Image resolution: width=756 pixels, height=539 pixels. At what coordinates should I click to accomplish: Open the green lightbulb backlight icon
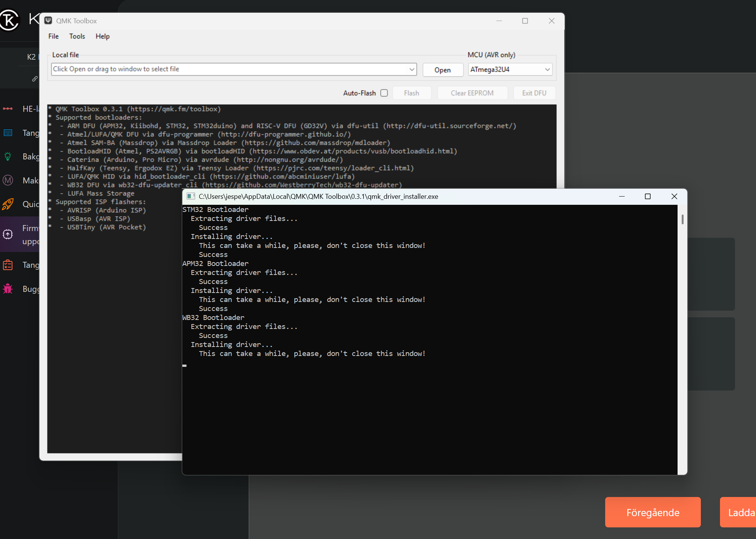tap(8, 156)
